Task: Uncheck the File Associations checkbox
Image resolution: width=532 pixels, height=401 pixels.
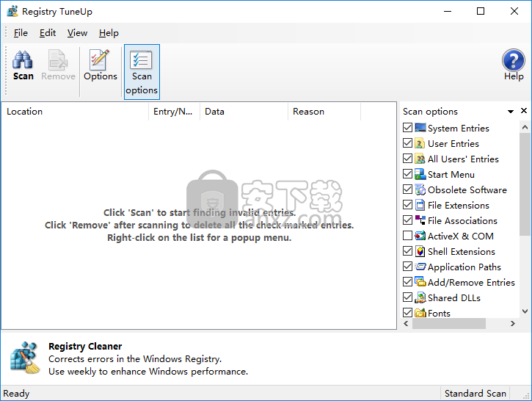Action: click(x=407, y=220)
